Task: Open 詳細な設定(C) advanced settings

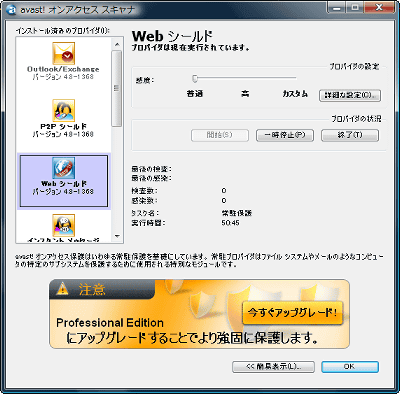Action: [x=350, y=96]
